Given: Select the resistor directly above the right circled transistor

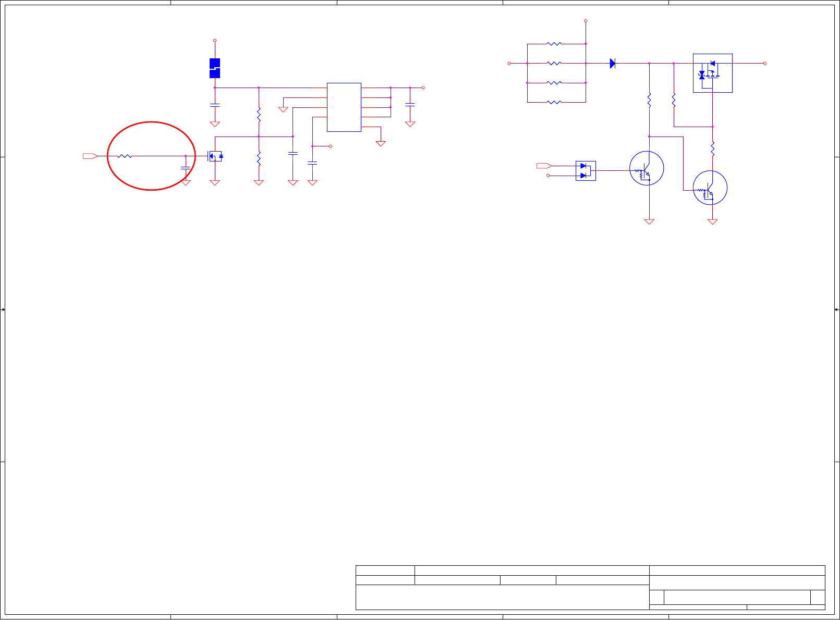Looking at the screenshot, I should 712,149.
